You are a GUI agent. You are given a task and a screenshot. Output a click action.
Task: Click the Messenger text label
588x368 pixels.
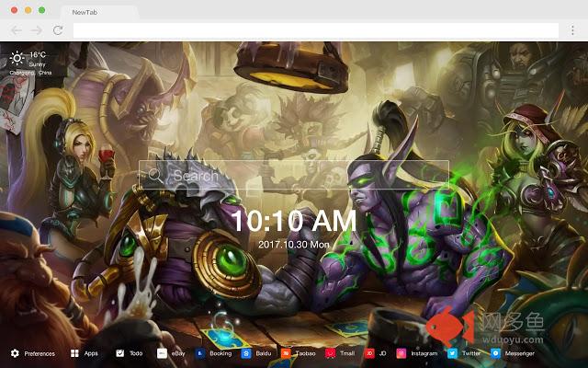point(519,353)
